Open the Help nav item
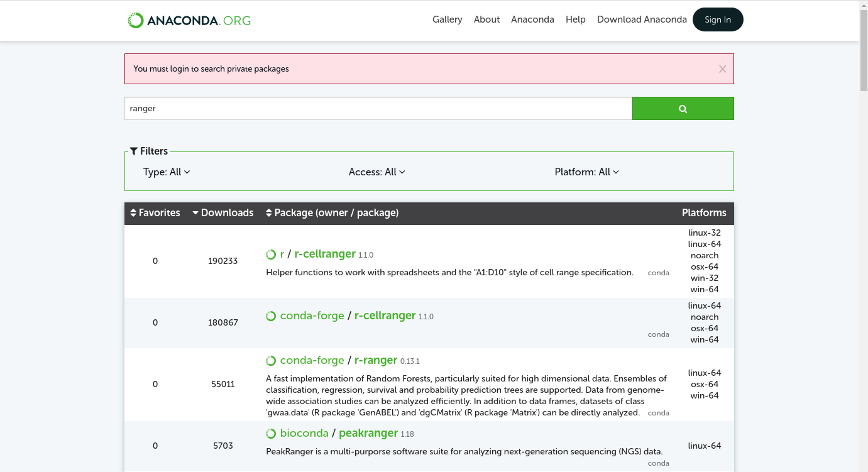868x472 pixels. point(576,19)
